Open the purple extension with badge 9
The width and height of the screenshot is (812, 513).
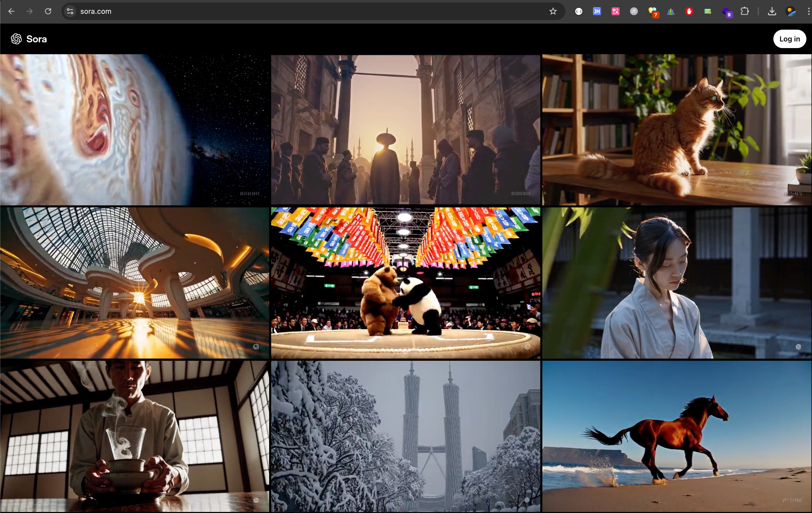[x=727, y=12]
